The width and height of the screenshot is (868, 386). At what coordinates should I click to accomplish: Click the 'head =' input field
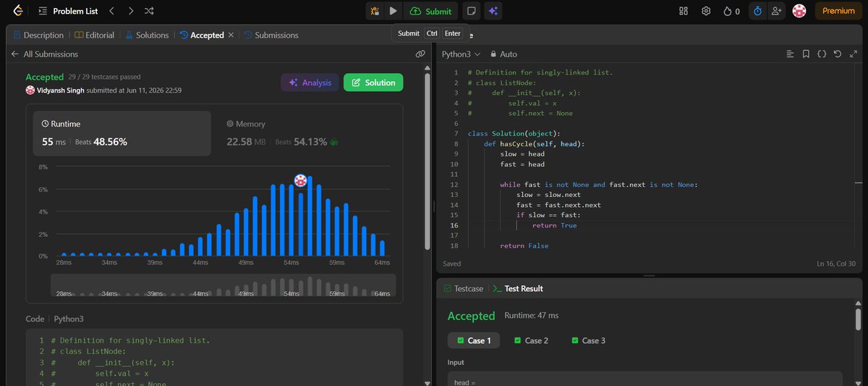pyautogui.click(x=644, y=379)
